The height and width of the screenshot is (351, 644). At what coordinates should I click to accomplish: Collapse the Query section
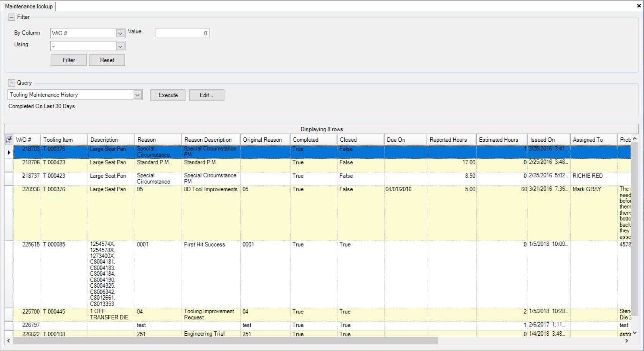12,83
